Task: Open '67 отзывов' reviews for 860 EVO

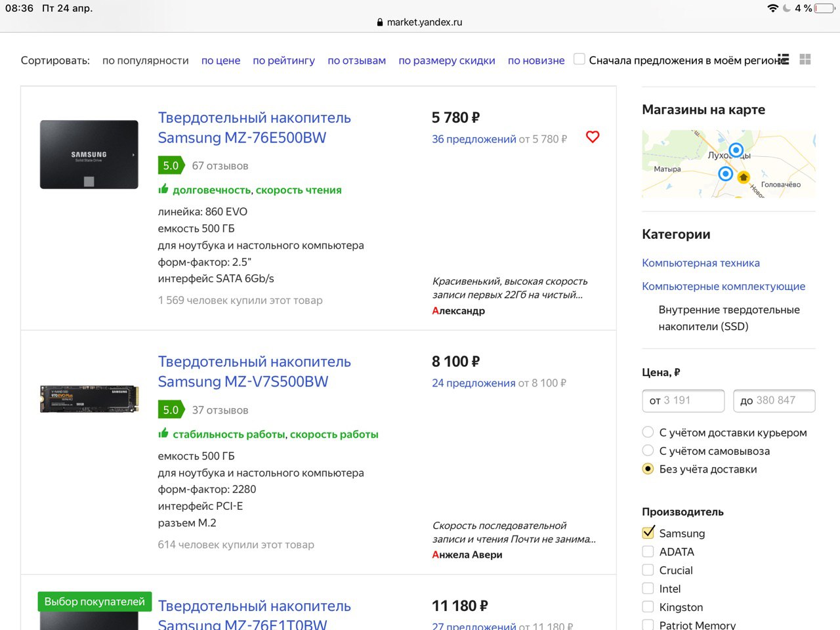Action: 220,166
